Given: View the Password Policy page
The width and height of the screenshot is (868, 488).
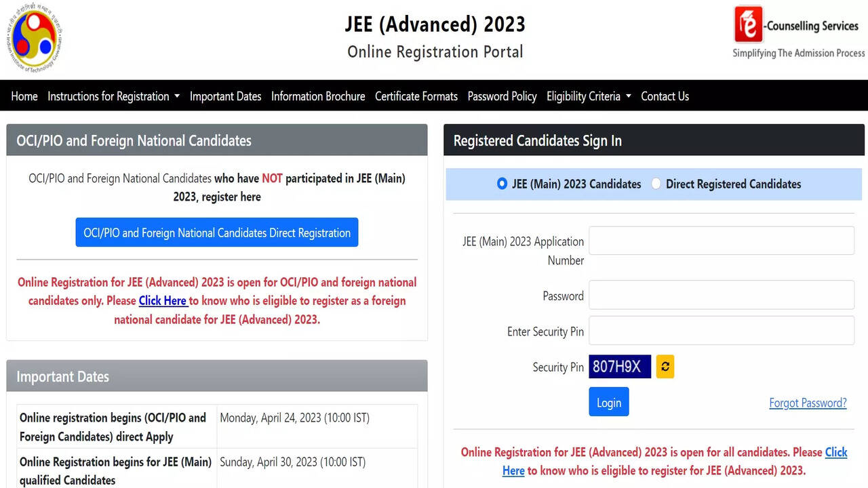Looking at the screenshot, I should click(x=502, y=96).
